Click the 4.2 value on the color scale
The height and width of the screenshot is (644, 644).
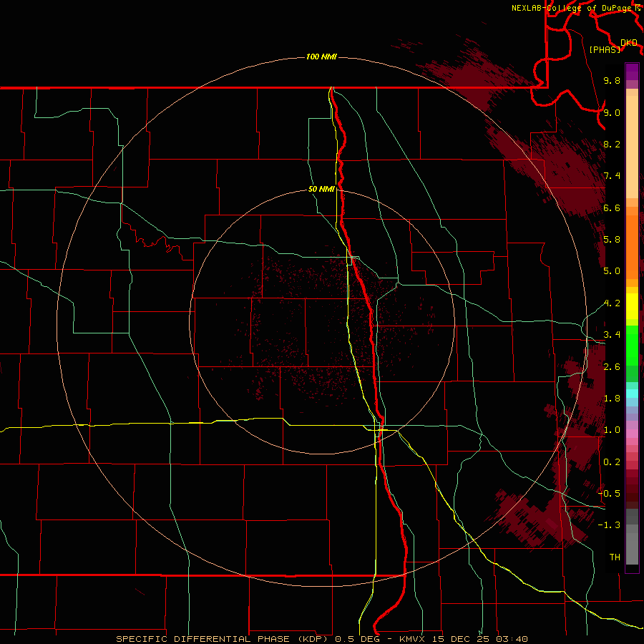612,303
